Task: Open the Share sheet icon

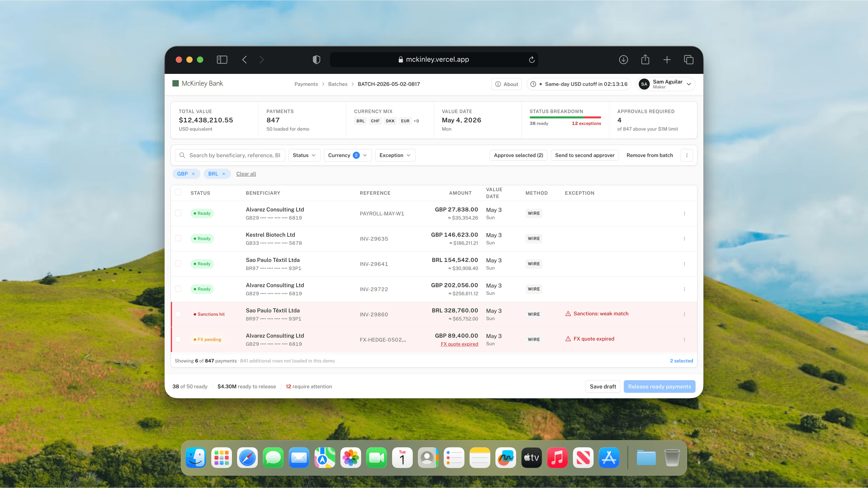Action: [x=645, y=59]
